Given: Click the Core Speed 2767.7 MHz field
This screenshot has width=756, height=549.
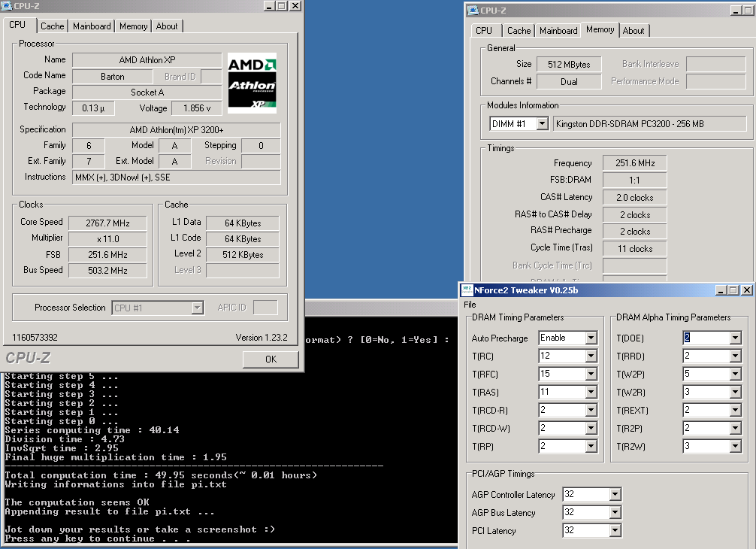Looking at the screenshot, I should click(x=107, y=223).
